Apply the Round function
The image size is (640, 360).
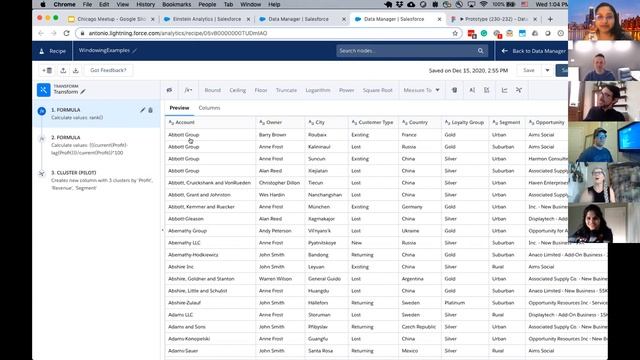point(213,90)
